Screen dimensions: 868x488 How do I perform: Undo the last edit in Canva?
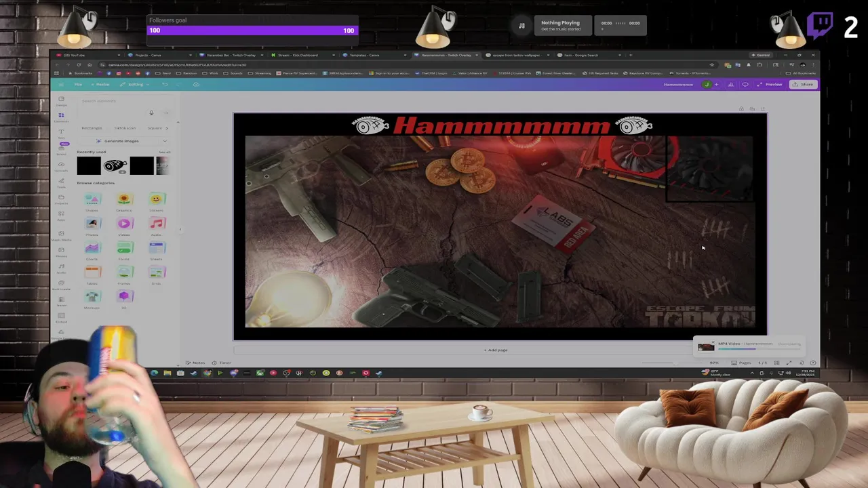tap(164, 84)
